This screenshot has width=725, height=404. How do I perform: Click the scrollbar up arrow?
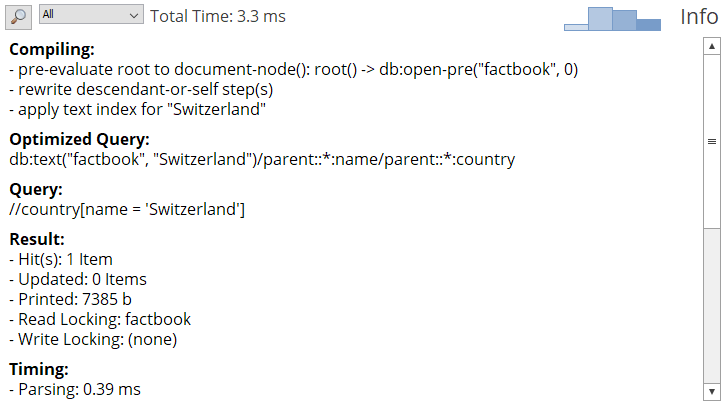[x=712, y=46]
